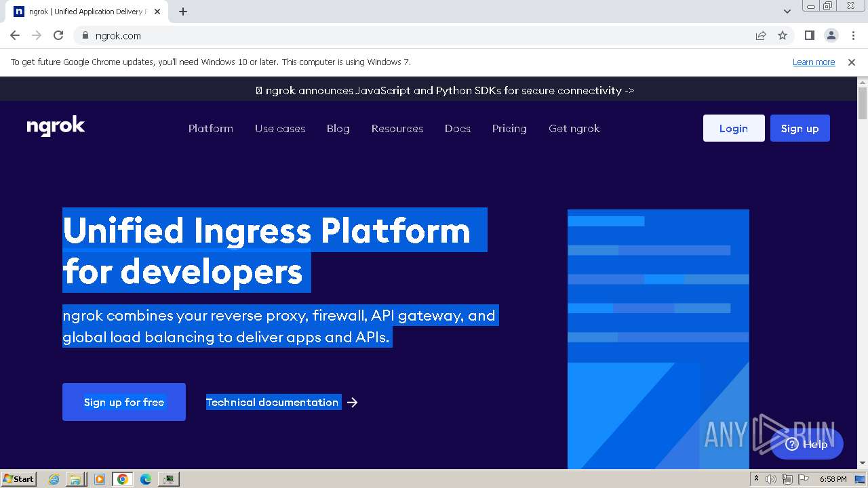868x488 pixels.
Task: Switch to Chrome in the taskbar
Action: [x=123, y=479]
